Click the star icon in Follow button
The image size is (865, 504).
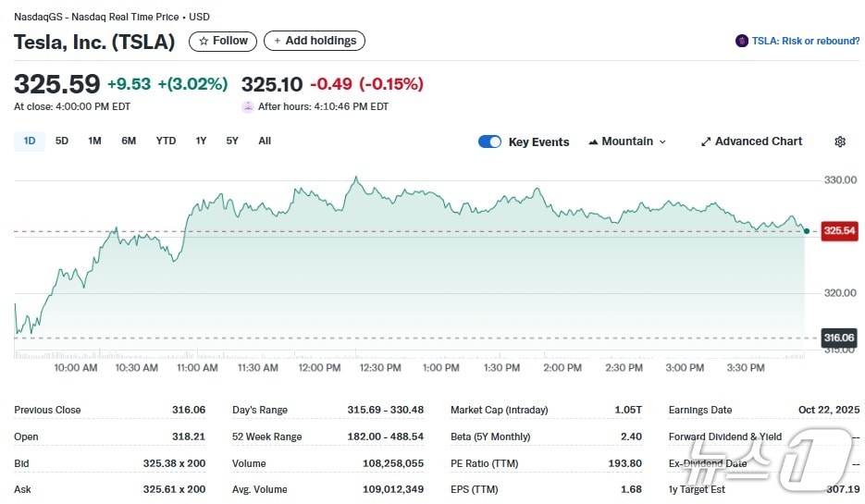pos(204,41)
